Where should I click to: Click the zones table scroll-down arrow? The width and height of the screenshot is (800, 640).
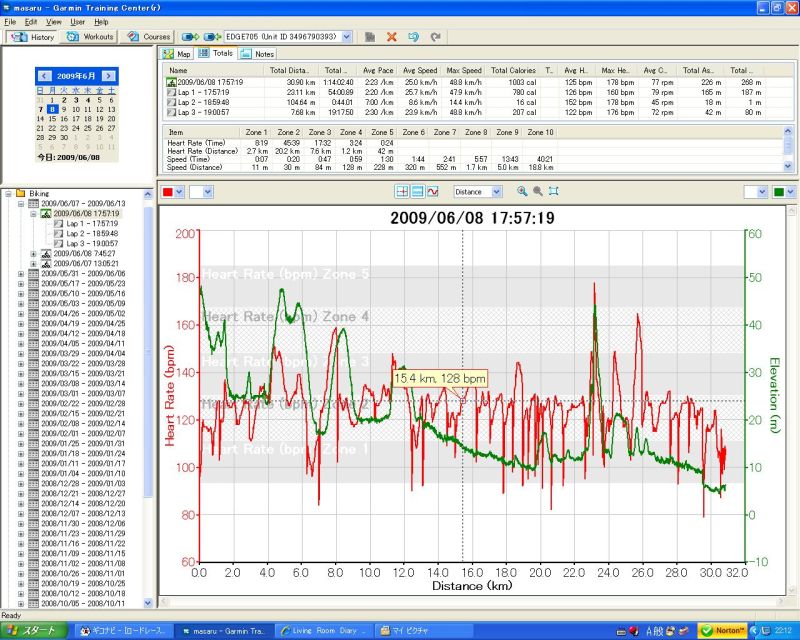click(x=787, y=165)
